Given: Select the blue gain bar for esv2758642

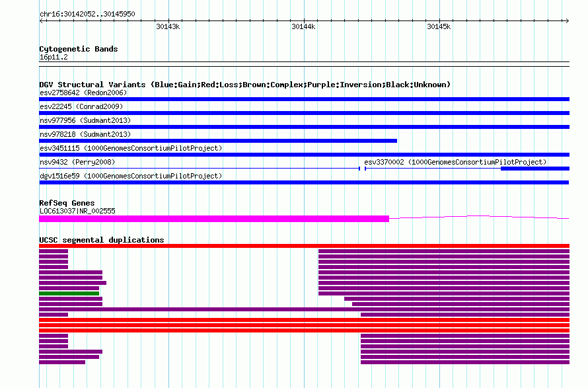Looking at the screenshot, I should coord(304,99).
